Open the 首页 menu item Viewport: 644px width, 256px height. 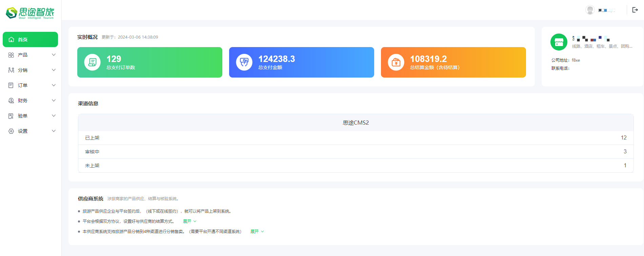pos(30,40)
